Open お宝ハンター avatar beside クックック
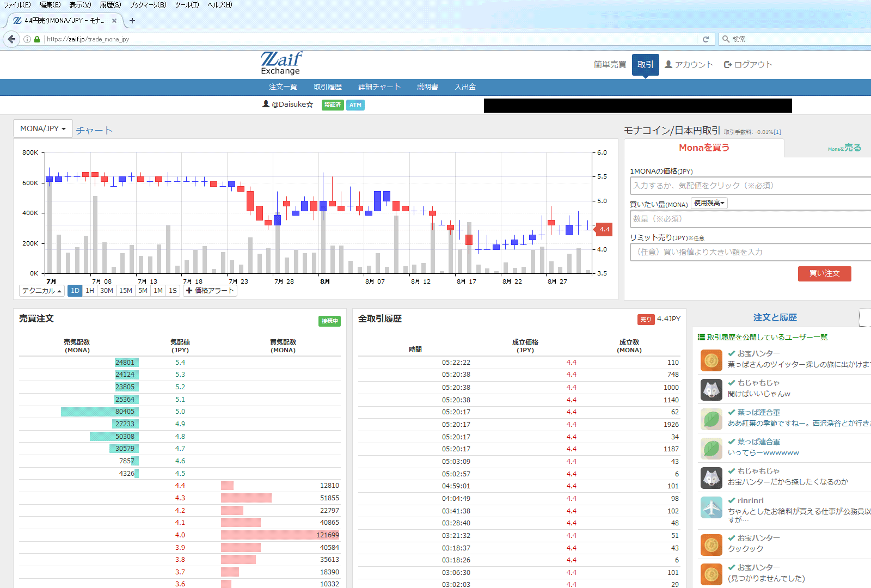The height and width of the screenshot is (588, 871). (x=711, y=545)
